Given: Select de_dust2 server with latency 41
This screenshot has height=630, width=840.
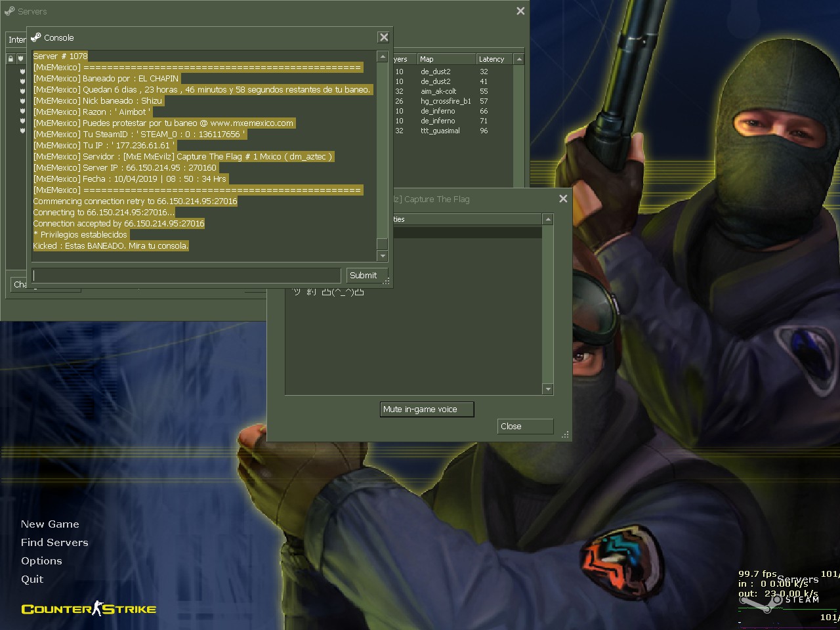Looking at the screenshot, I should pos(453,81).
